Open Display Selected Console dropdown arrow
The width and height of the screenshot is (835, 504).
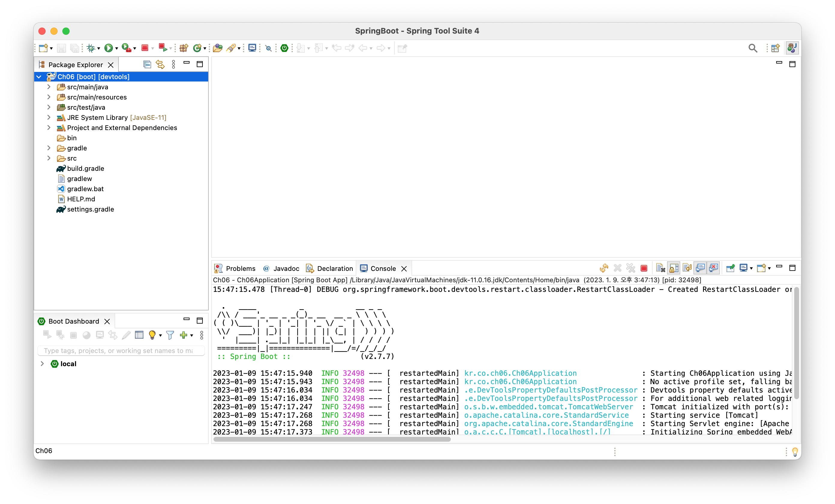751,268
